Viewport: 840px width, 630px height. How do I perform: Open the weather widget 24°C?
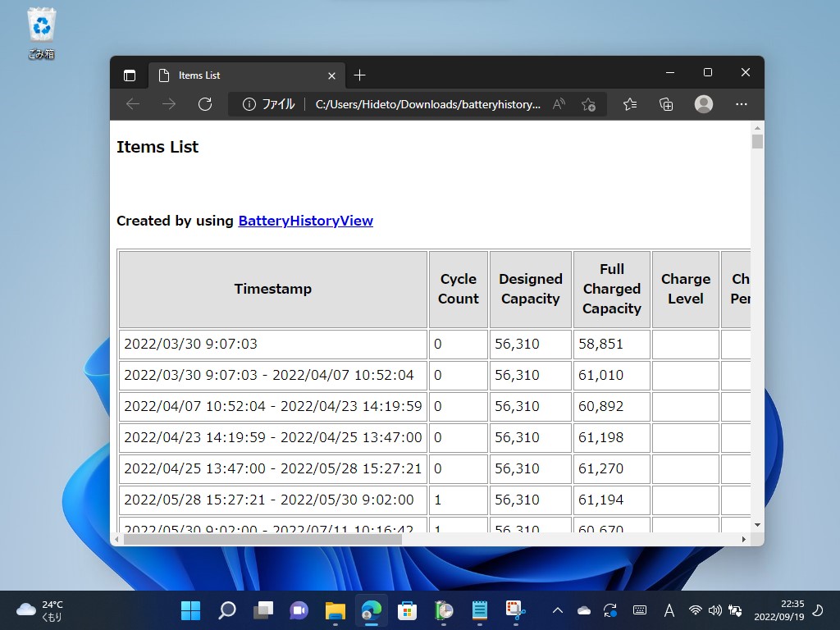[40, 610]
